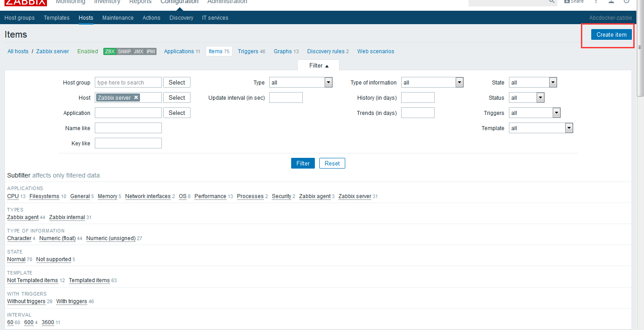The image size is (644, 330).
Task: Click into the Key like field
Action: point(128,143)
